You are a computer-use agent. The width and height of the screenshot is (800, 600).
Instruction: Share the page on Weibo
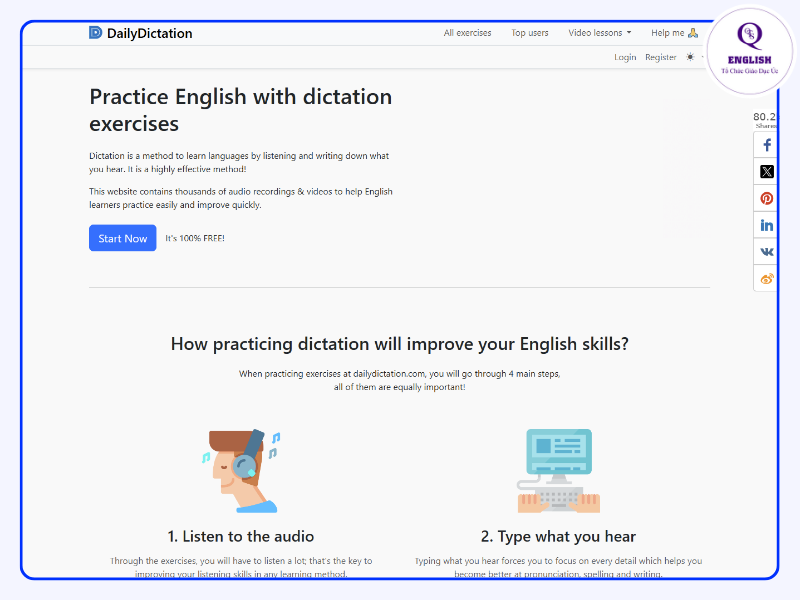(766, 279)
